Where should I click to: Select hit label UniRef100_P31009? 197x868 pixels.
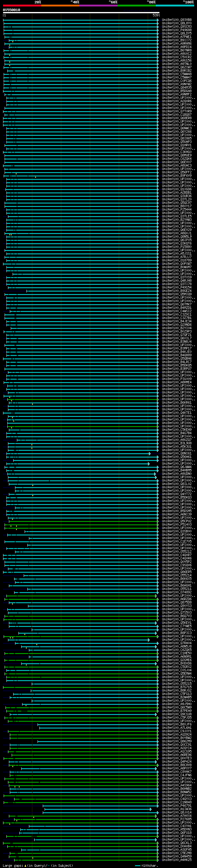pyautogui.click(x=177, y=379)
